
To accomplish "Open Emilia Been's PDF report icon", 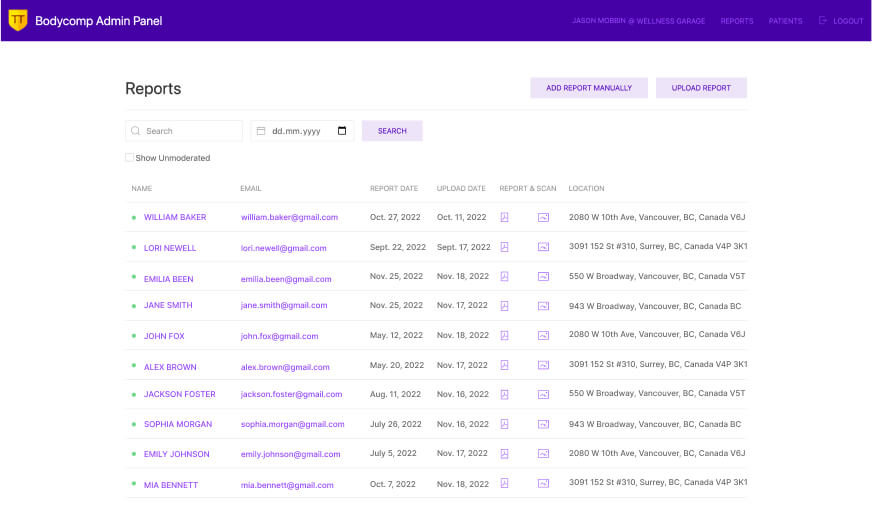I will pos(505,277).
